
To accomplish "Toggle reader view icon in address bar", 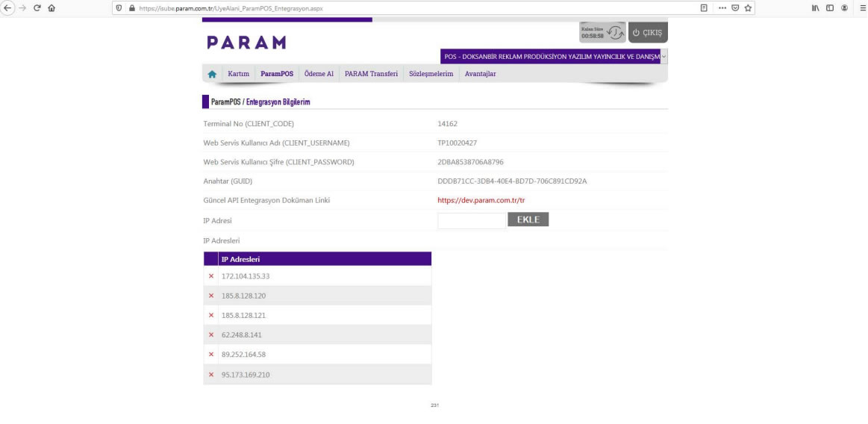I will click(x=704, y=8).
